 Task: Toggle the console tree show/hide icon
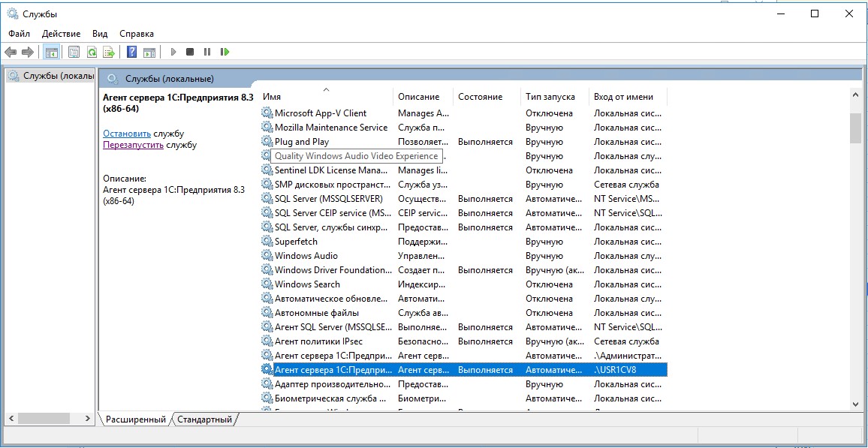point(52,52)
